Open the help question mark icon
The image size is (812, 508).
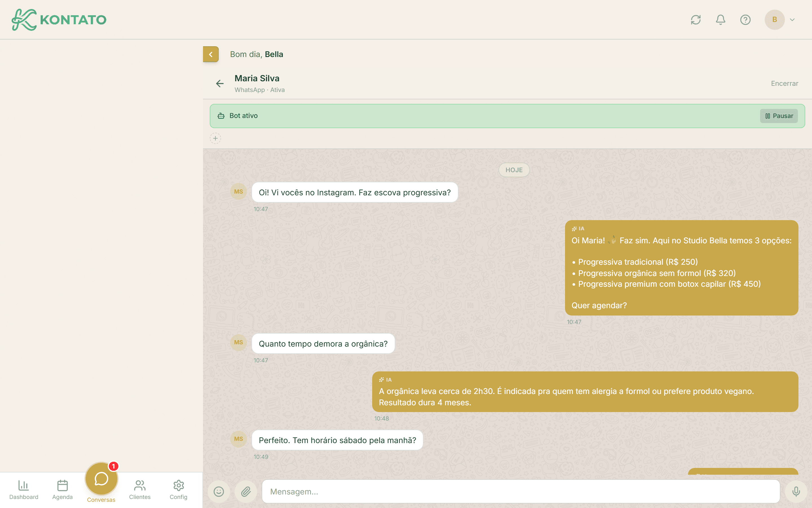coord(745,20)
